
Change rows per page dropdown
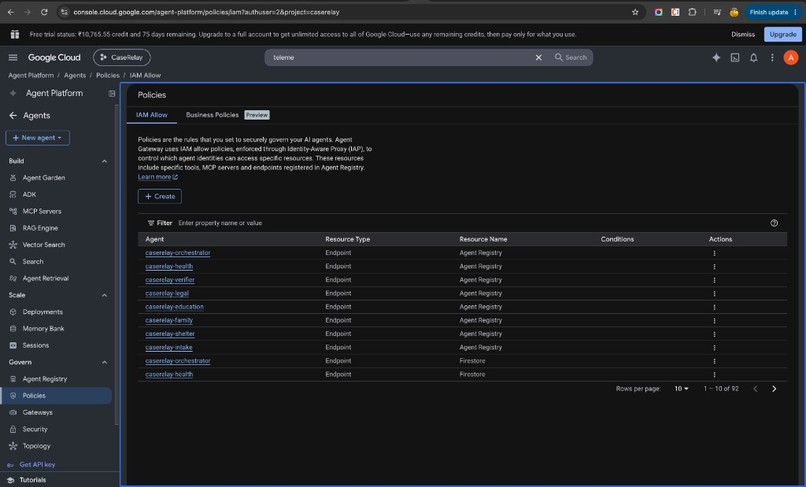click(x=682, y=389)
